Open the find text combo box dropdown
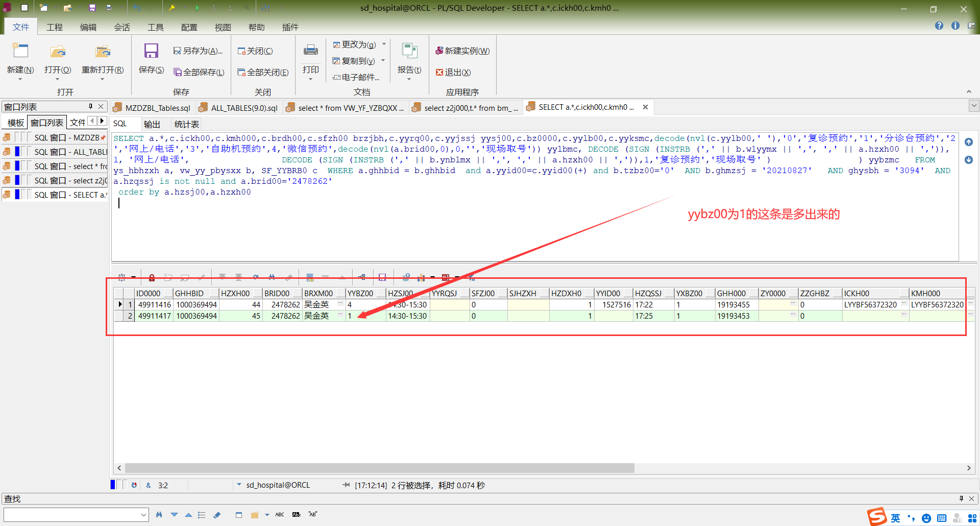 (x=143, y=515)
